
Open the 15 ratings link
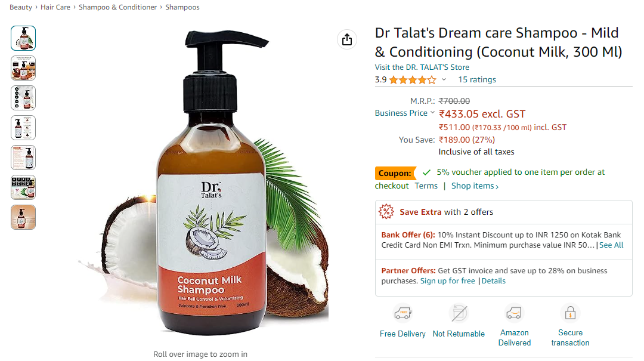point(477,80)
